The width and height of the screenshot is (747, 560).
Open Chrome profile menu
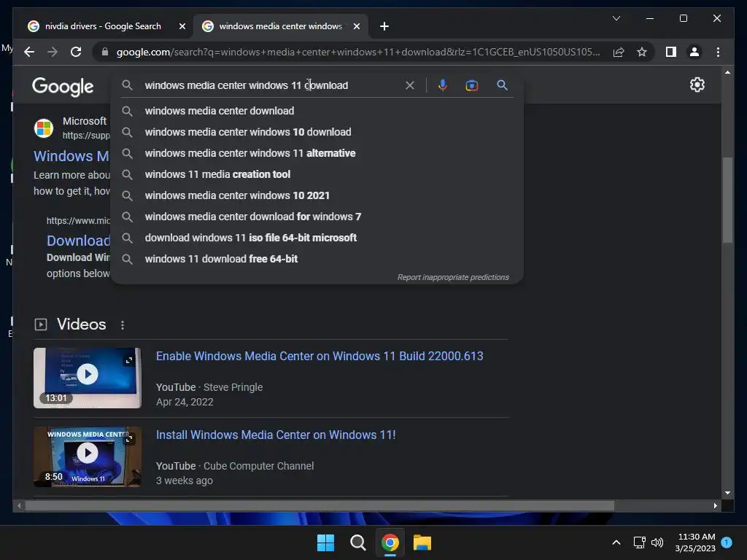point(694,52)
